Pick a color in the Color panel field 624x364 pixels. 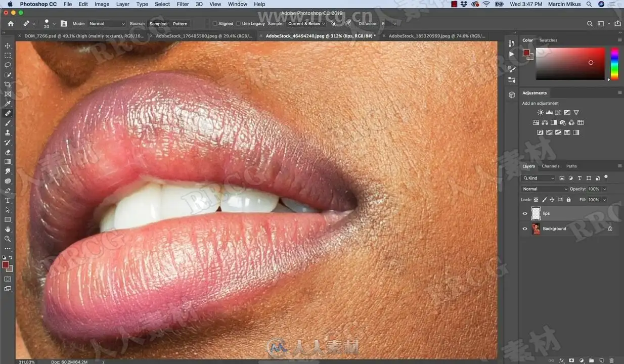tap(570, 64)
